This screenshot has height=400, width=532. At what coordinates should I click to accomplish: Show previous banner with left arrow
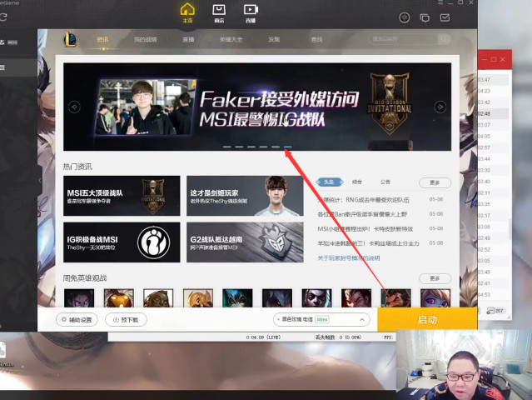click(x=74, y=107)
